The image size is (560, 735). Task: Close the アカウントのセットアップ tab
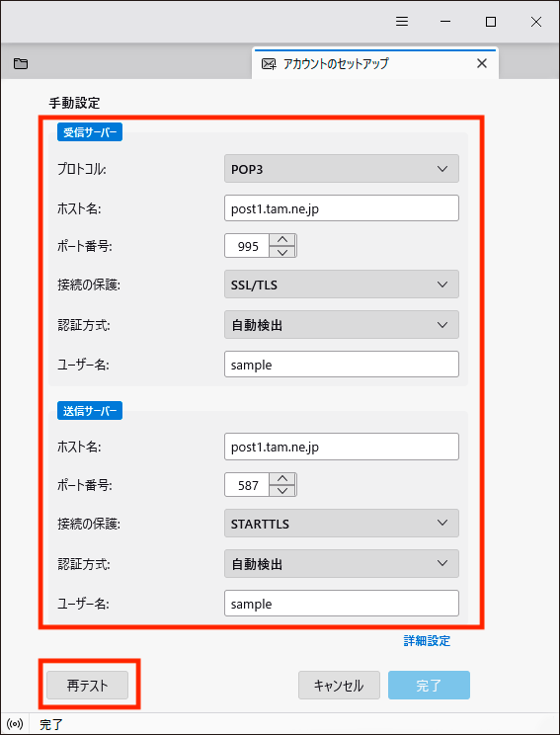481,63
